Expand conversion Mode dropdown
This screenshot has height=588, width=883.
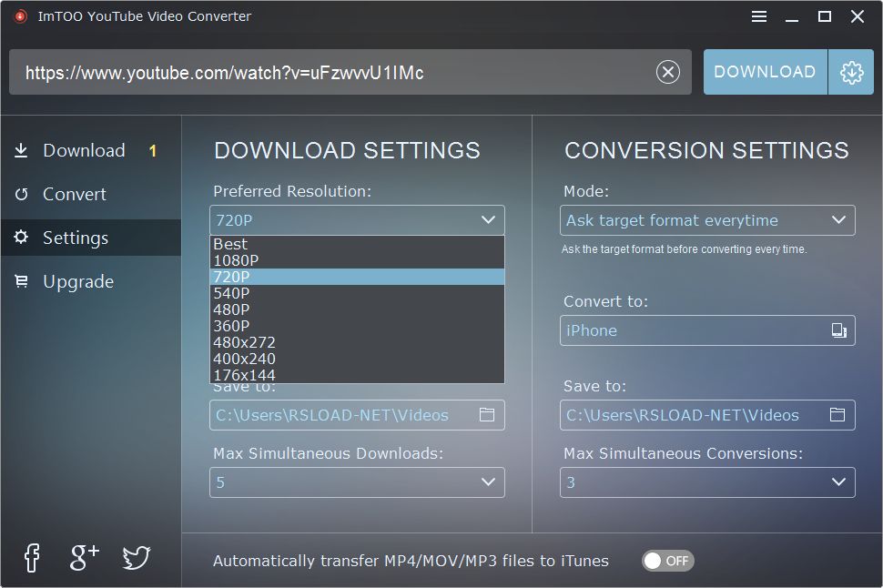point(707,220)
